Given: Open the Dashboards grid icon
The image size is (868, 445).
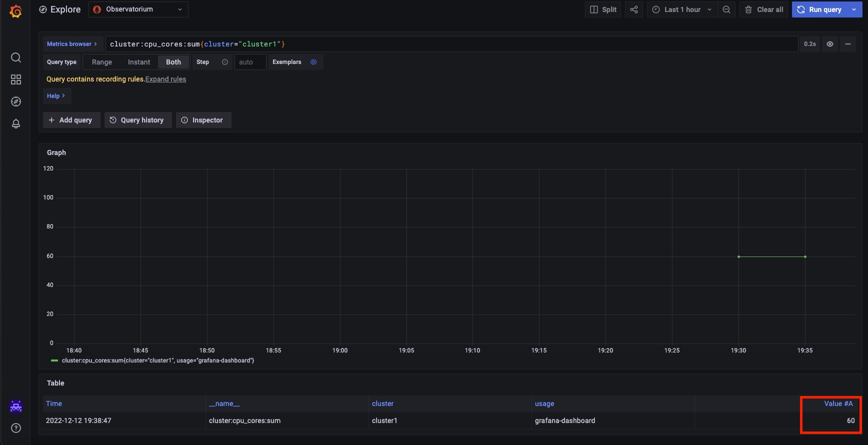Looking at the screenshot, I should point(16,79).
